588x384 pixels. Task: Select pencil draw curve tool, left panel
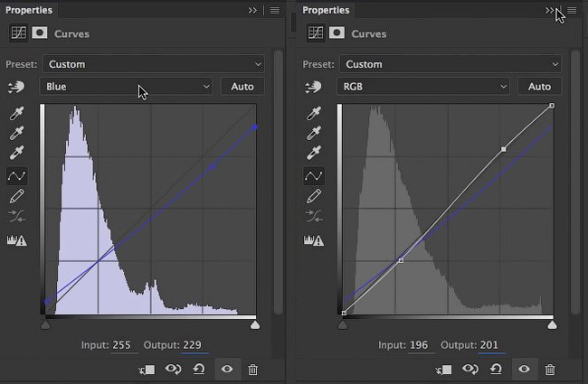[16, 196]
